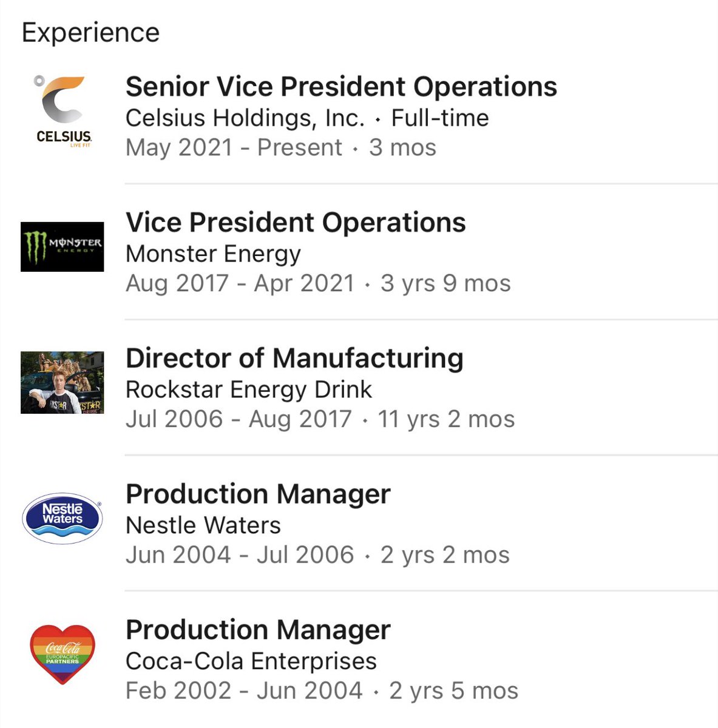
Task: Open the Coca-Cola rainbow heart logo
Action: pyautogui.click(x=63, y=655)
